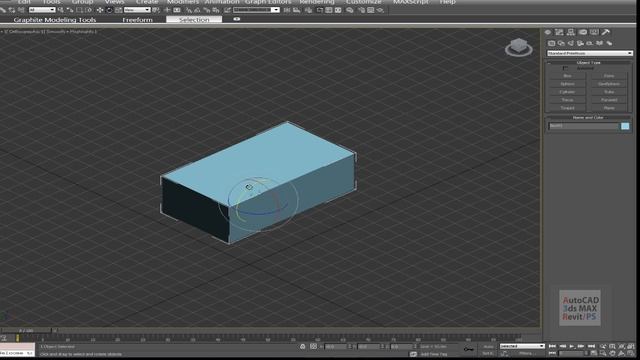Switch to the Selection ribbon tab
The width and height of the screenshot is (640, 360).
[x=194, y=20]
